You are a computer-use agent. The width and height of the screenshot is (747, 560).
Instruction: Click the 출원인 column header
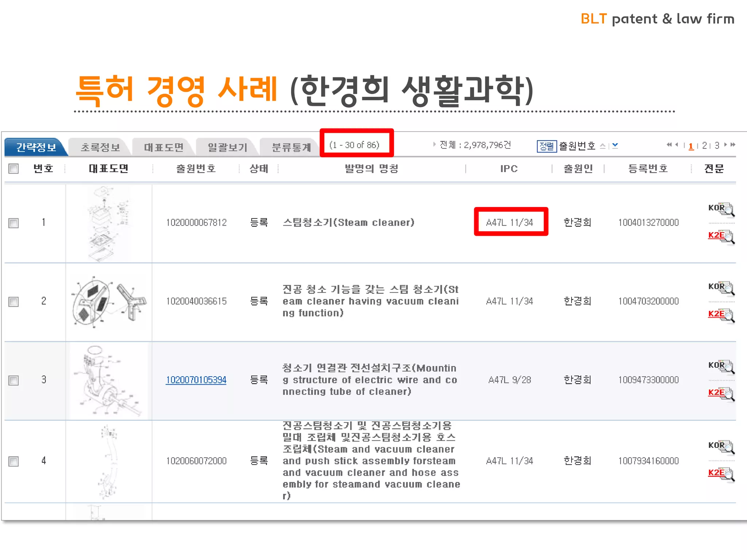[578, 168]
